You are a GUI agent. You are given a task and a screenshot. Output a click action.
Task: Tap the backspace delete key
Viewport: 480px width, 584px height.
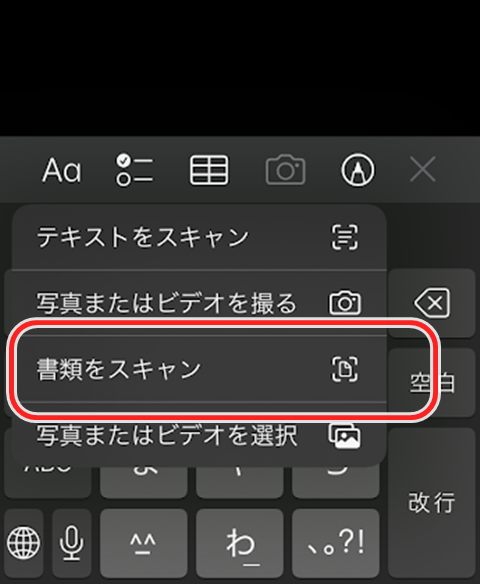pos(432,303)
